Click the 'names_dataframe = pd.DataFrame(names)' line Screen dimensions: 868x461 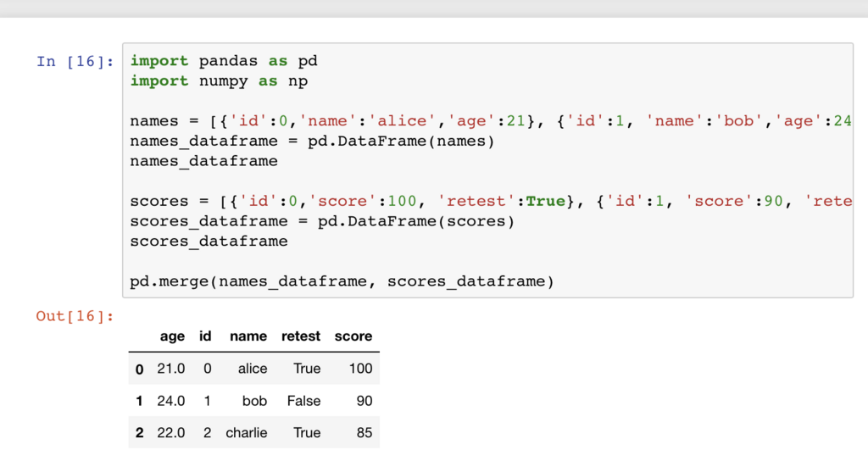[312, 142]
